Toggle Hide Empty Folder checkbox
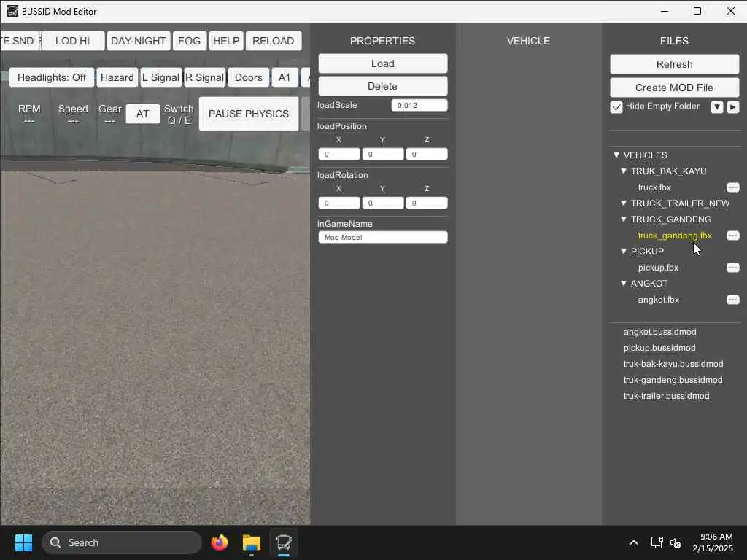The width and height of the screenshot is (747, 560). pos(616,107)
